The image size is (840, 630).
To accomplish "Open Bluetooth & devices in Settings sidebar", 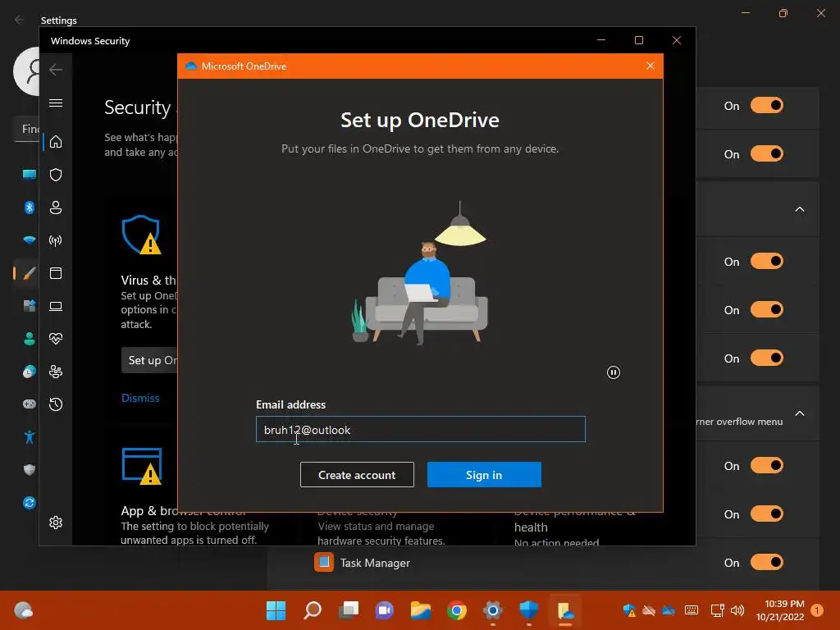I will pyautogui.click(x=30, y=208).
